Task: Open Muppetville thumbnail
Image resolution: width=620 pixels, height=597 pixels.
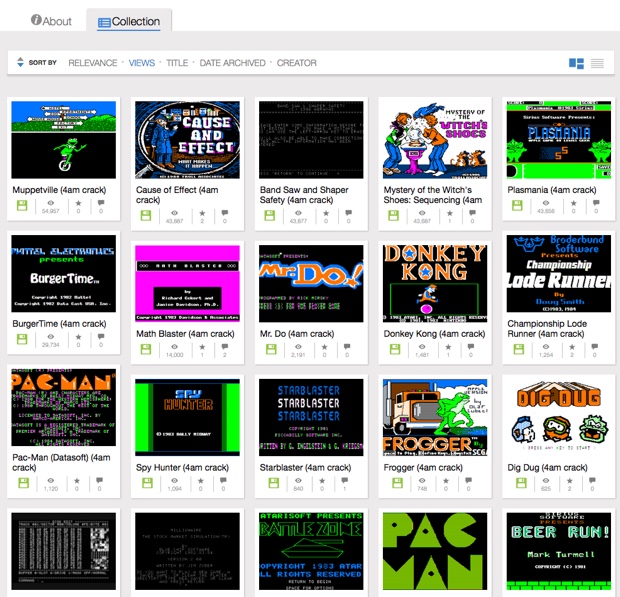Action: pyautogui.click(x=64, y=140)
